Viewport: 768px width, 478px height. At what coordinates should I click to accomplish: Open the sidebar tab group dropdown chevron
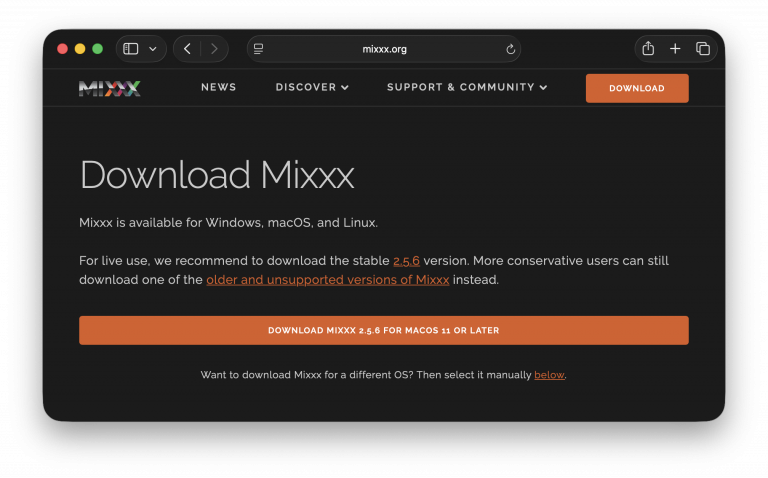coord(153,49)
